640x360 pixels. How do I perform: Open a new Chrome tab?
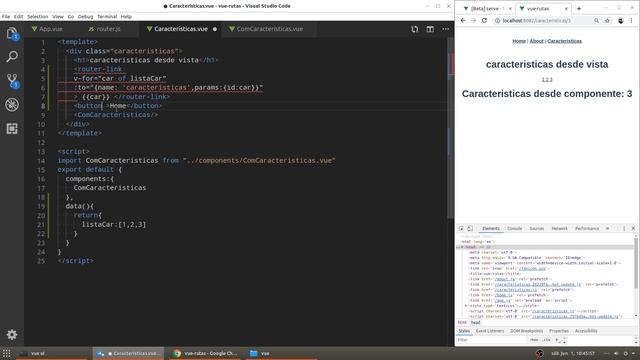coord(579,9)
